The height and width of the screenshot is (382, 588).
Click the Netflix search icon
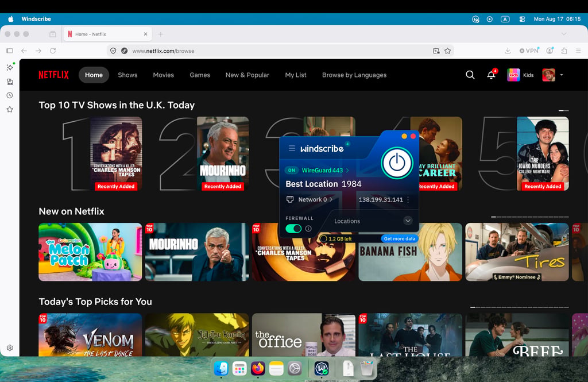pyautogui.click(x=470, y=75)
